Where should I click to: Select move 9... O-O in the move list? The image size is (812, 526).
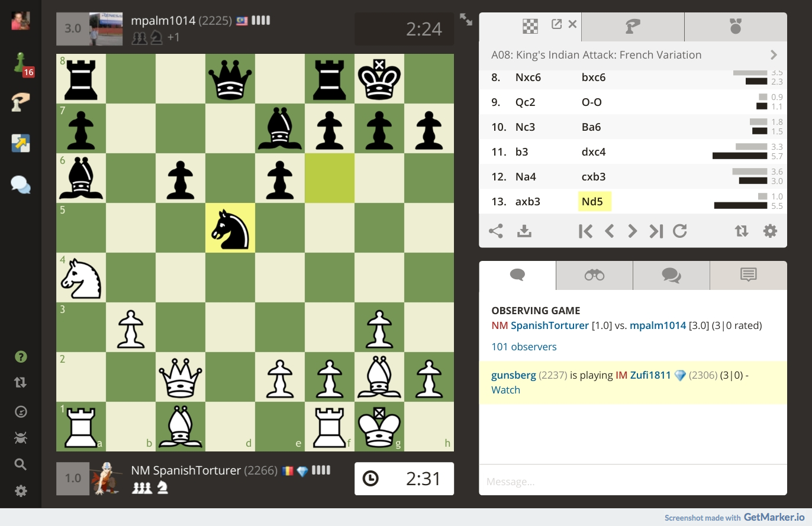592,102
